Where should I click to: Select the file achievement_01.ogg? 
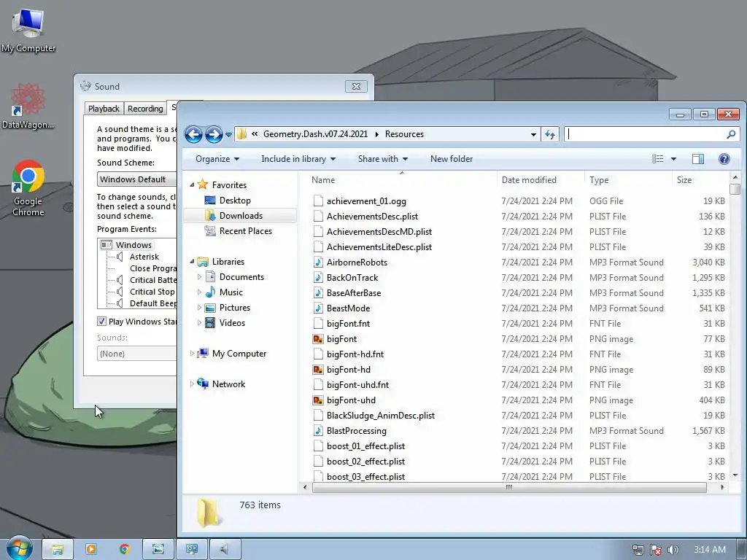tap(366, 201)
